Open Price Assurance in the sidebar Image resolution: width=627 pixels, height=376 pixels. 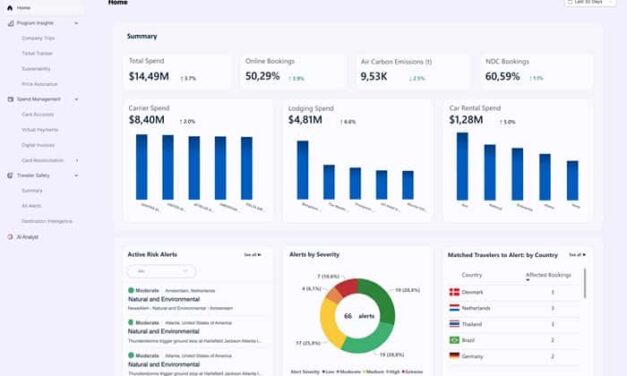point(39,84)
